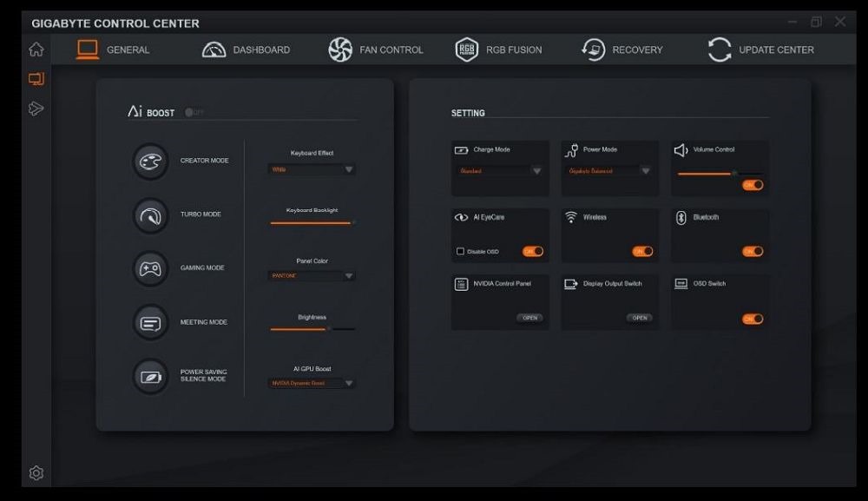Switch to the RGB FUSION tab

498,49
